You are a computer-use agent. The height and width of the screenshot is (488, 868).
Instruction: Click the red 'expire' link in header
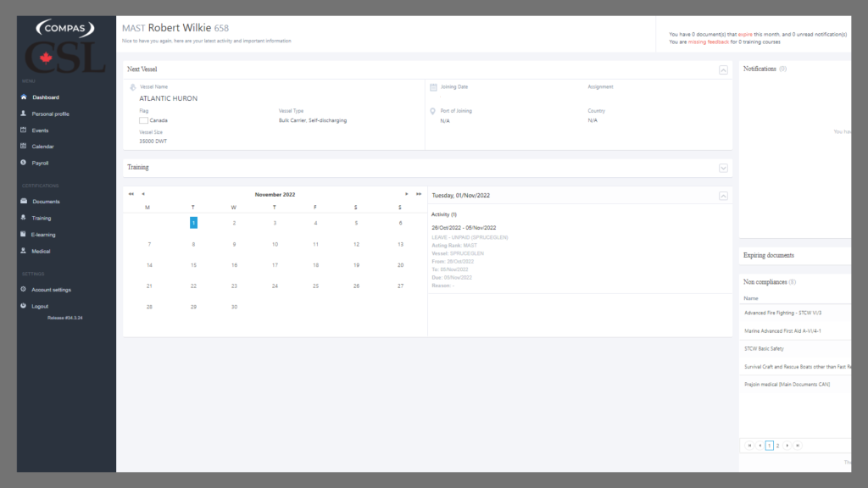click(745, 34)
